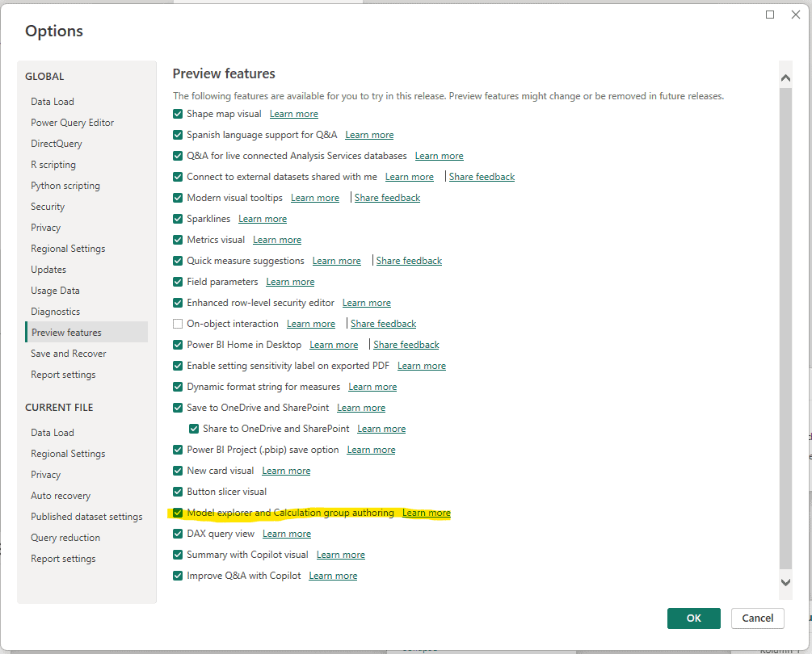Open Share feedback for Power BI Home
812x654 pixels.
406,345
